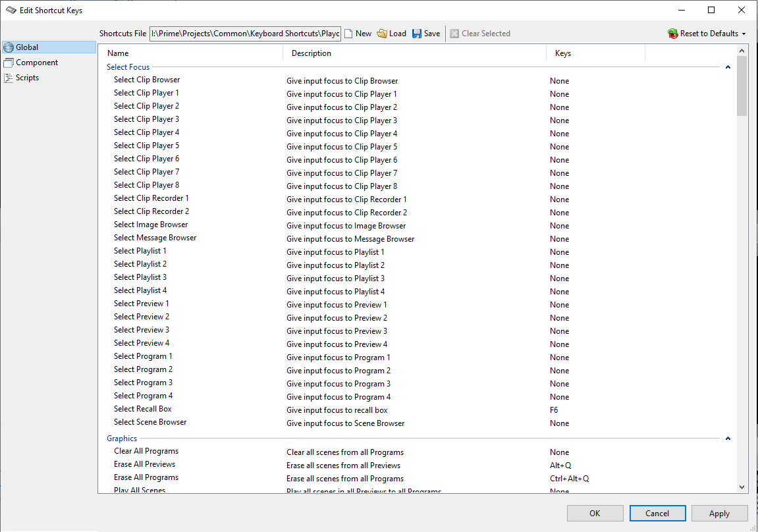The image size is (758, 532).
Task: Click the scrollbar down arrow
Action: tap(742, 487)
